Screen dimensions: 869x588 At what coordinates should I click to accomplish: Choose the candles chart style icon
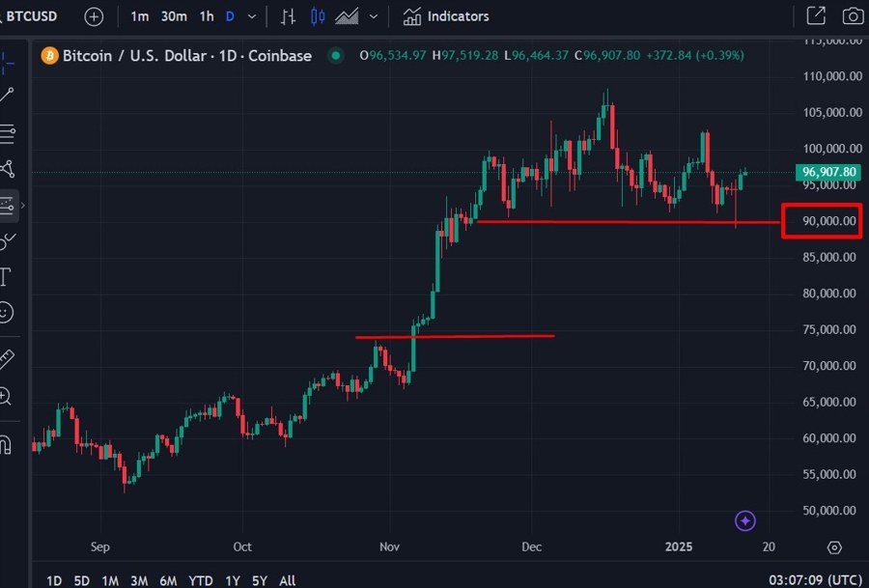click(x=318, y=16)
